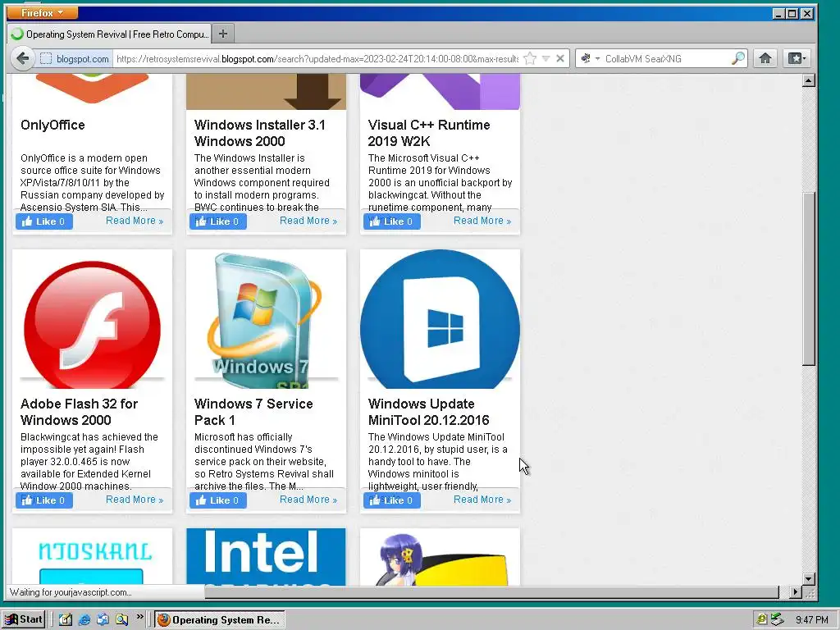Screen dimensions: 840x630
Task: Click into the URL address field
Action: tap(317, 58)
